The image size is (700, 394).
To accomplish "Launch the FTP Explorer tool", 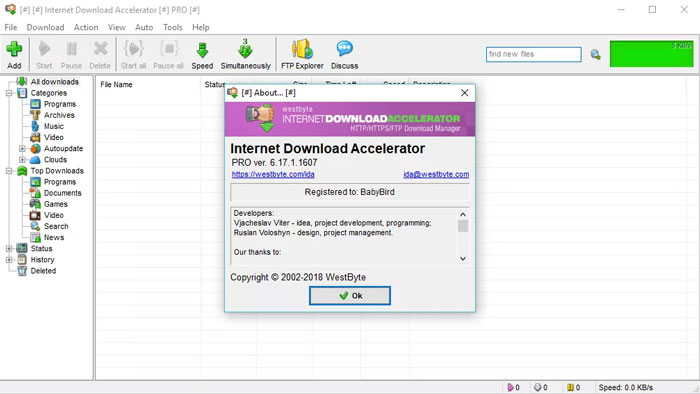I will pyautogui.click(x=302, y=54).
